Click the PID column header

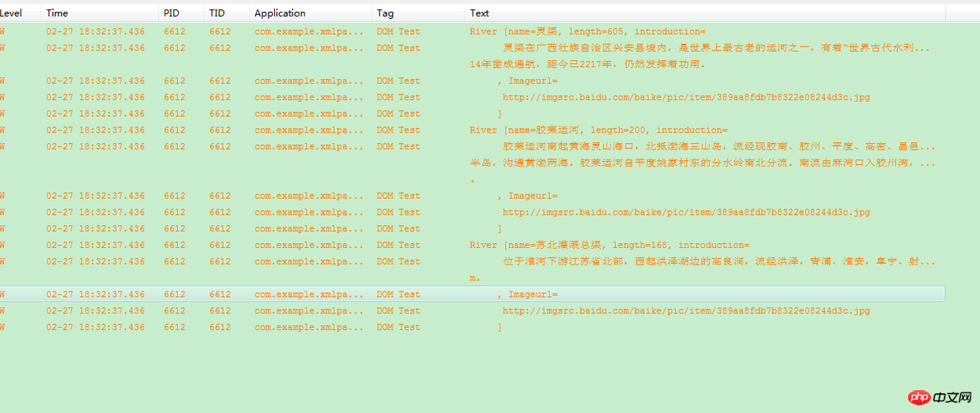point(181,13)
